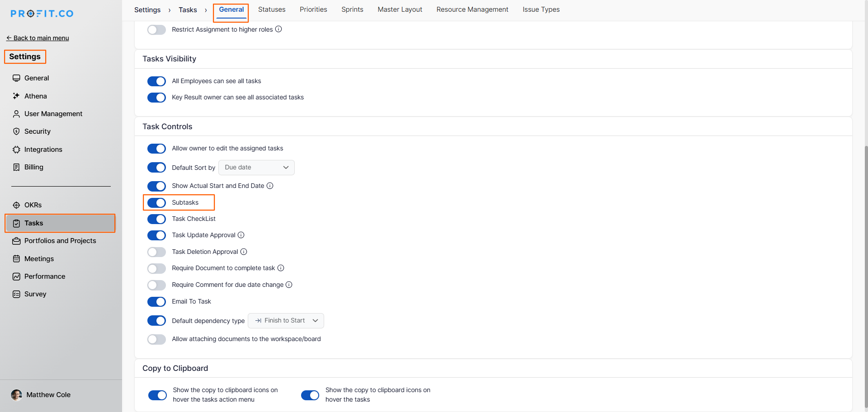Open the Athena sidebar item
Viewport: 868px width, 412px height.
tap(16, 96)
